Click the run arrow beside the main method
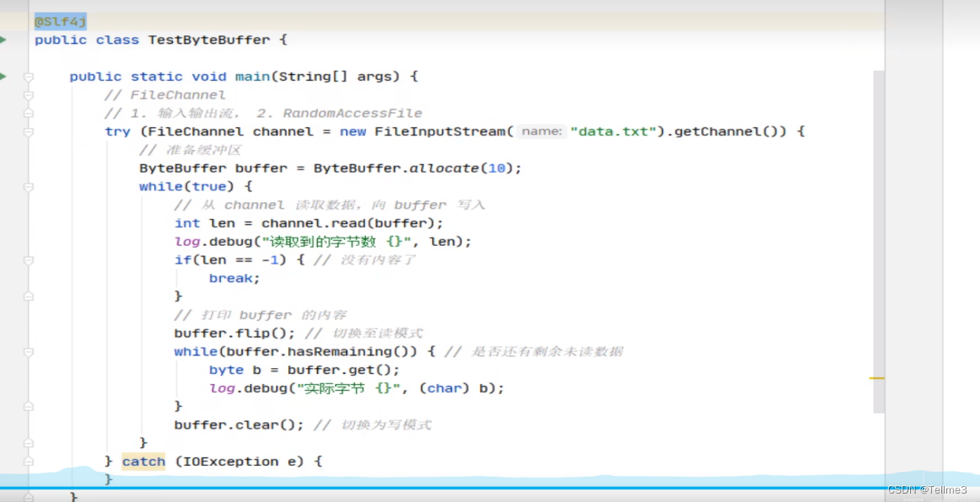 tap(5, 76)
